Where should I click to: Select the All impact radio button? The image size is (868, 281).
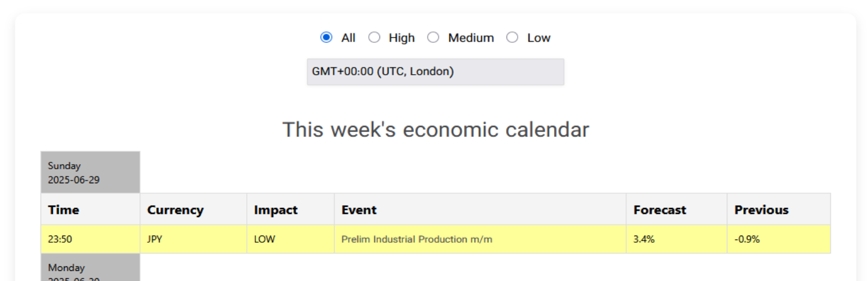[326, 38]
